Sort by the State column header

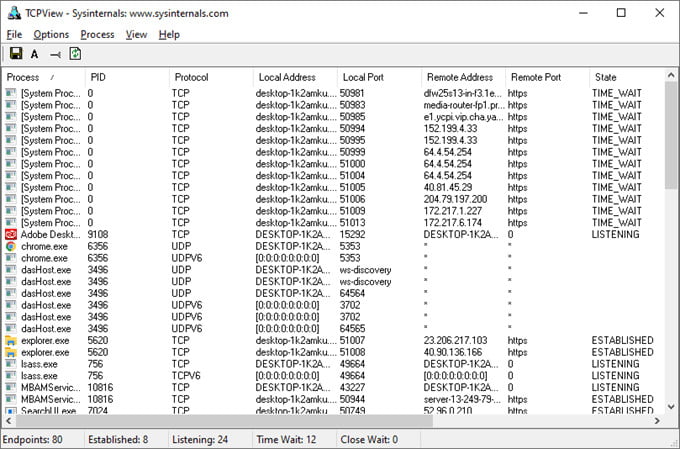(627, 77)
